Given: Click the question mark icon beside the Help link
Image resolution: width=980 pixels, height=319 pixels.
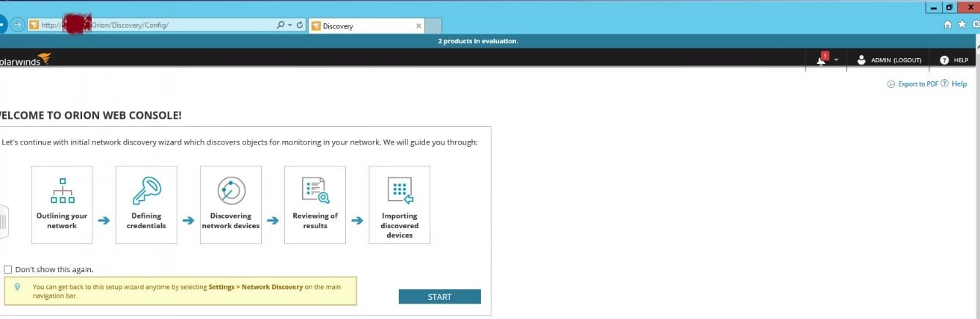Looking at the screenshot, I should (x=945, y=84).
